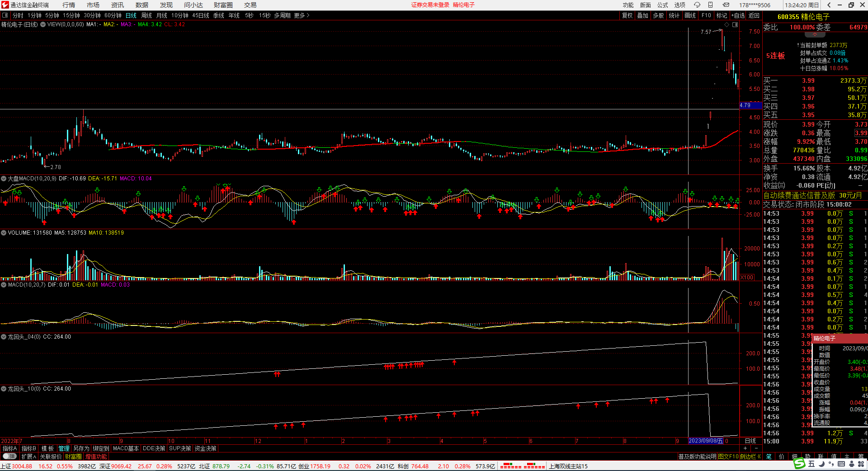Zoom out chart with minus button
868x471 pixels.
point(756,448)
